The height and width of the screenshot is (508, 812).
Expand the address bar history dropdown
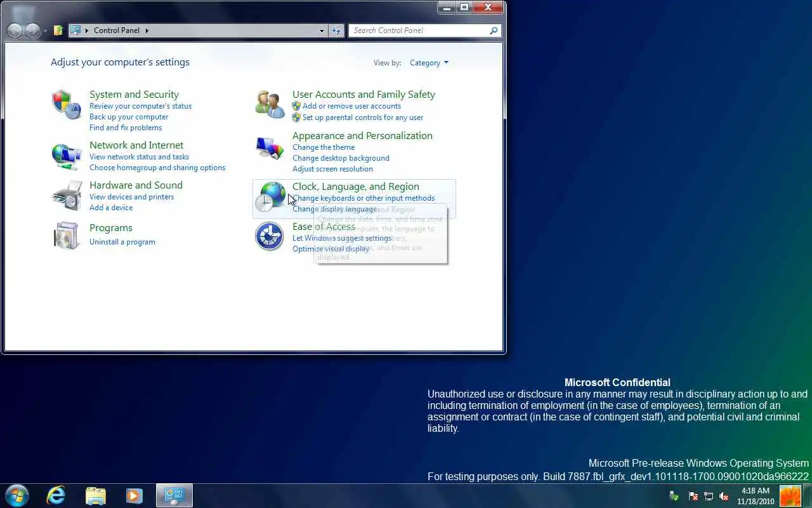pyautogui.click(x=322, y=30)
